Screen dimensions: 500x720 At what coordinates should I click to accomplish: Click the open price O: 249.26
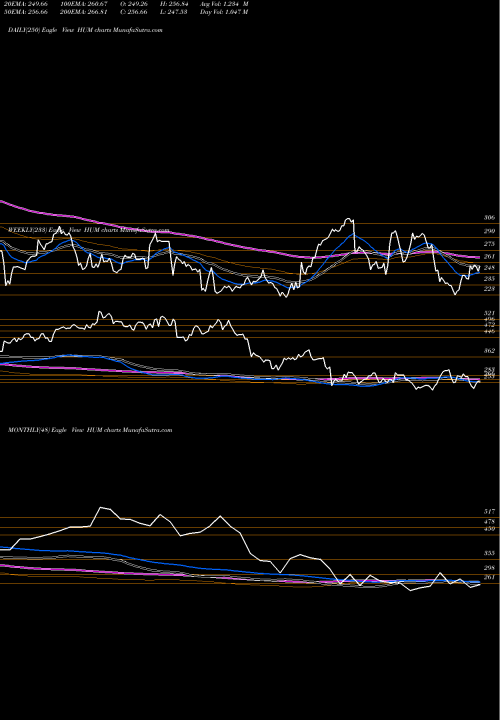[x=134, y=4]
